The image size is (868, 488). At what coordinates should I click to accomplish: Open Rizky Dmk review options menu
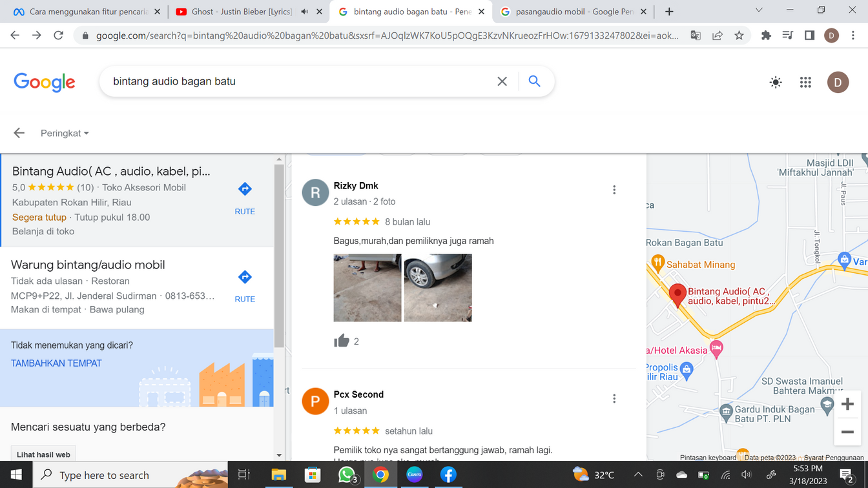(614, 190)
